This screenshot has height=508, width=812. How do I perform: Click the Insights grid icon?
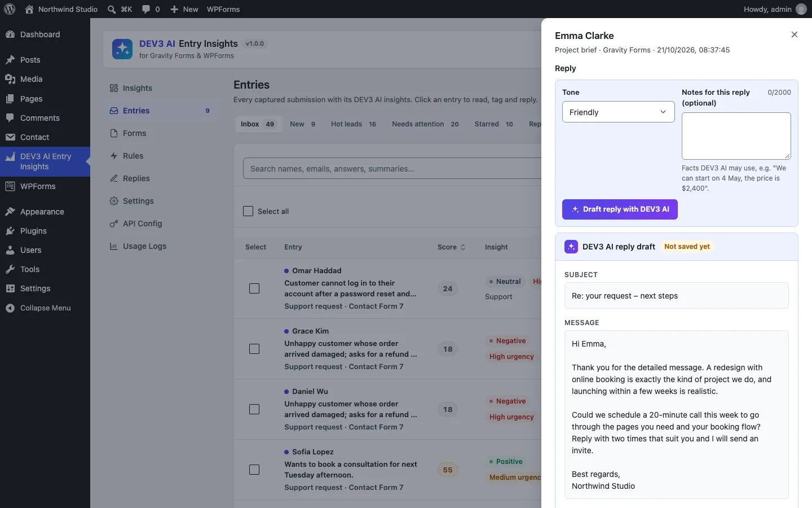[114, 88]
